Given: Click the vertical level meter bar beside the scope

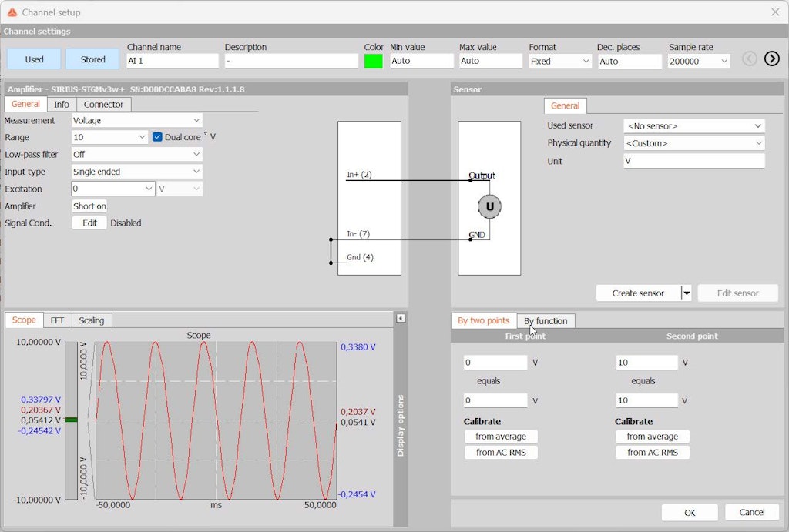Looking at the screenshot, I should click(71, 420).
